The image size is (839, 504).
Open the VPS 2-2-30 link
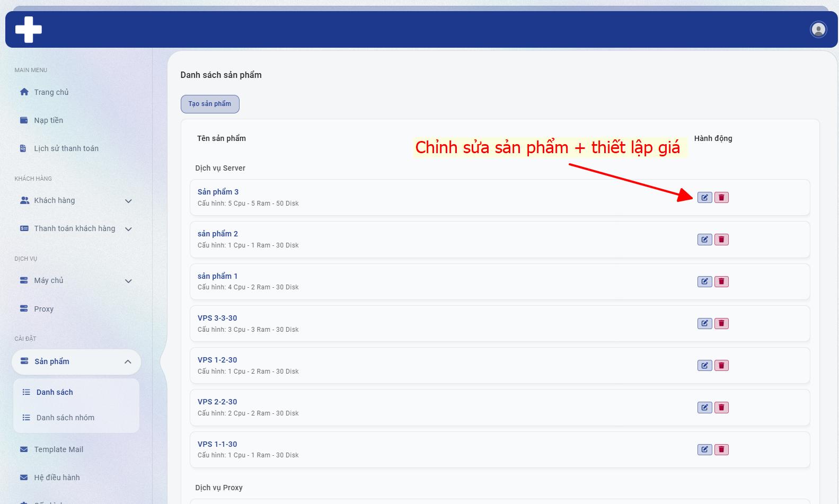click(x=217, y=402)
